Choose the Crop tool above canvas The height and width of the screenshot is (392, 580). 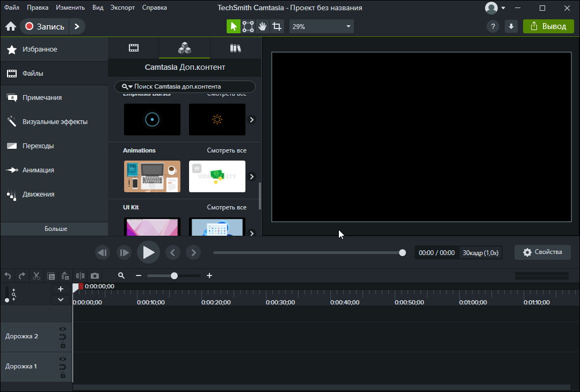tap(277, 26)
